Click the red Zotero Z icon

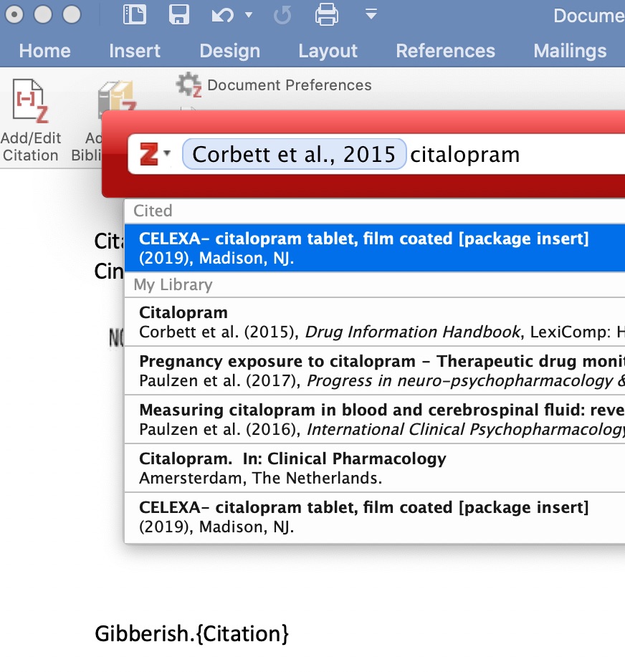pos(149,153)
